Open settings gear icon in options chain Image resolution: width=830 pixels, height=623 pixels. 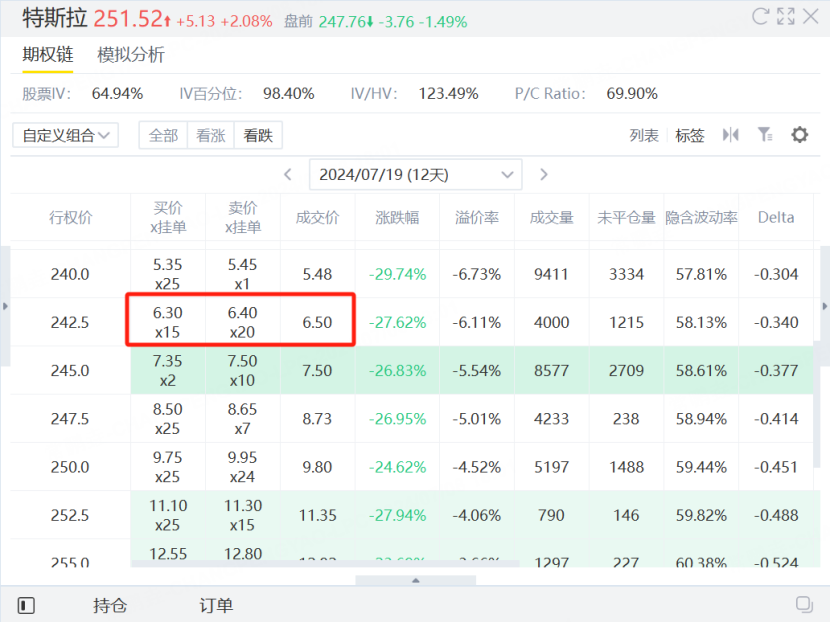click(x=799, y=135)
